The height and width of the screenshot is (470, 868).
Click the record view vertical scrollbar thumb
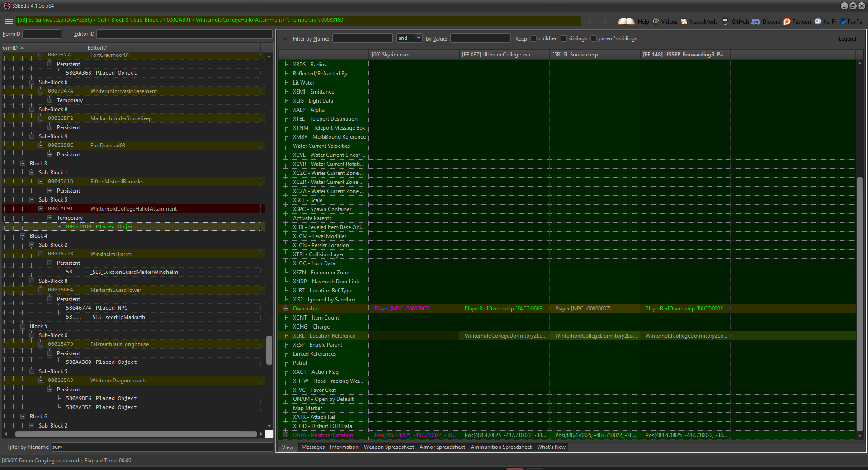pyautogui.click(x=859, y=303)
